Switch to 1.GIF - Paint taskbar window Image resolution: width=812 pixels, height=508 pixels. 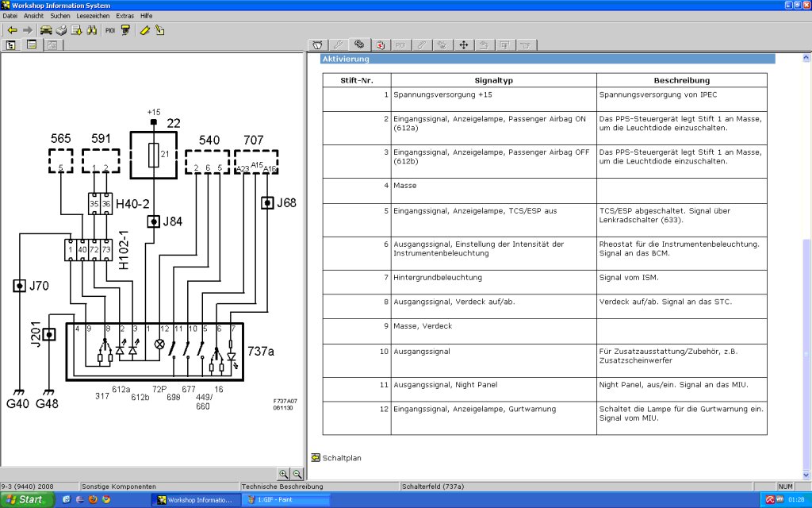(287, 500)
